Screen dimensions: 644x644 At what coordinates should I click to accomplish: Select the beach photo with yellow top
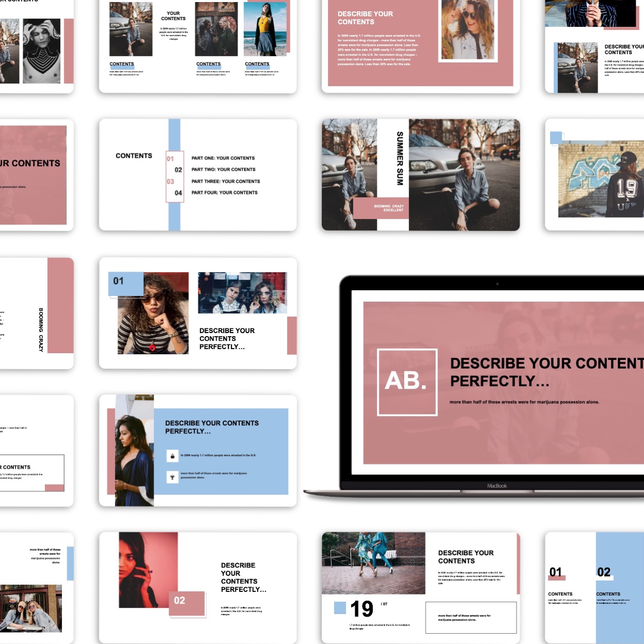(x=264, y=28)
